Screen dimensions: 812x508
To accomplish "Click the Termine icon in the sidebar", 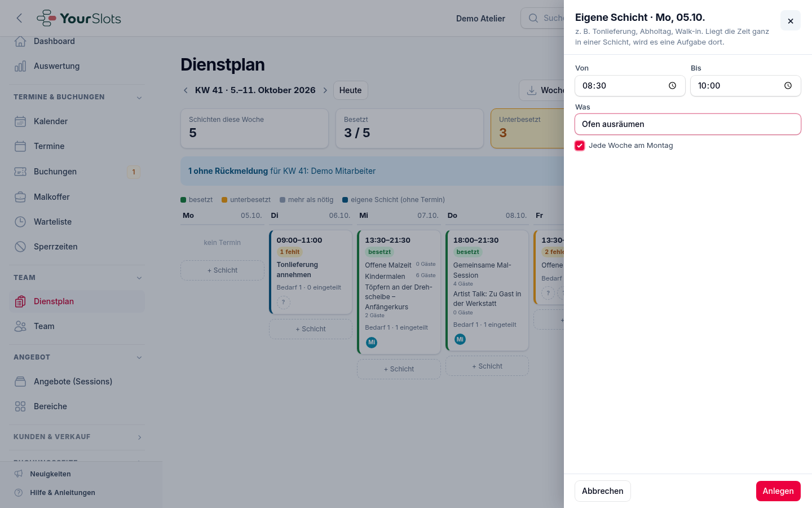I will click(20, 146).
